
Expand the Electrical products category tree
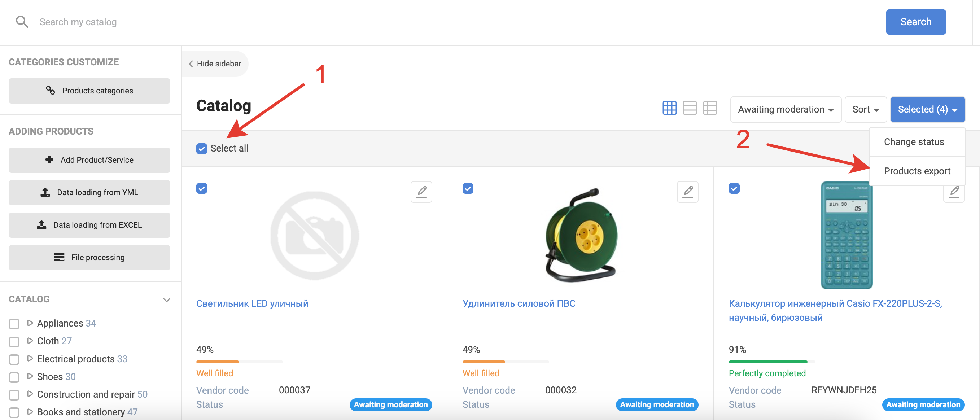point(30,358)
